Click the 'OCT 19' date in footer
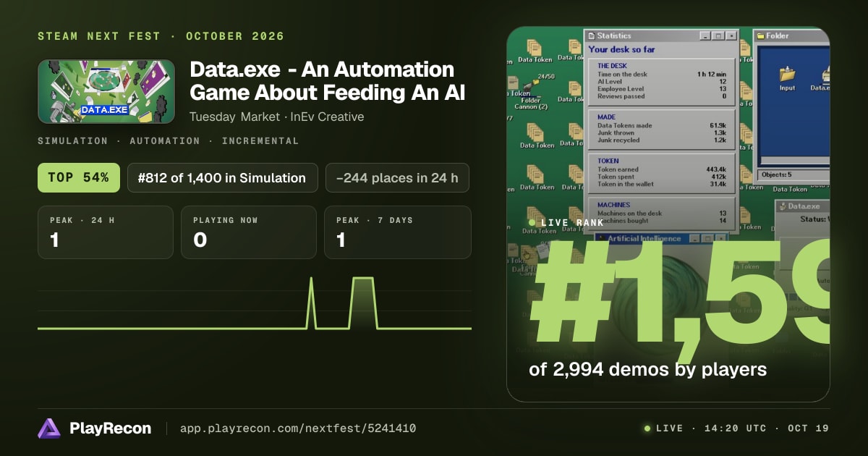This screenshot has height=456, width=868. (808, 428)
